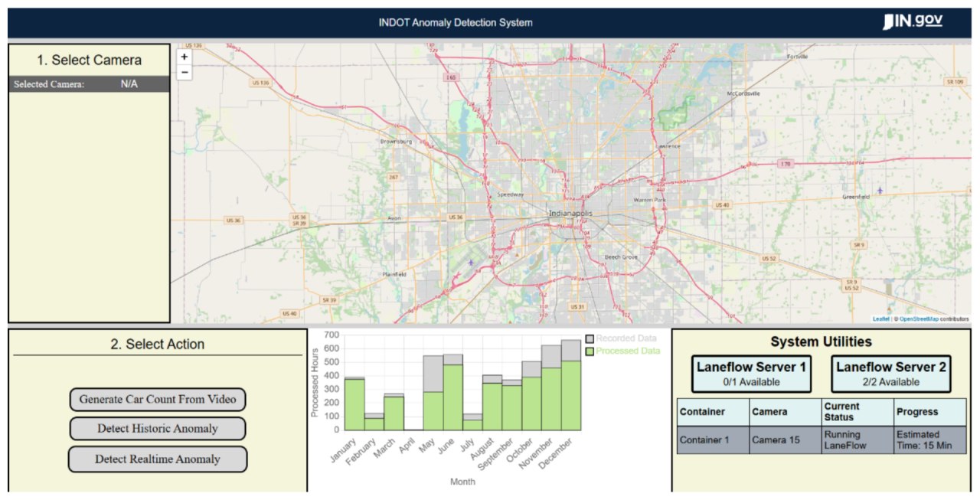Viewport: 980px width, 500px height.
Task: Select the Container 1 table row cell
Action: (x=713, y=440)
